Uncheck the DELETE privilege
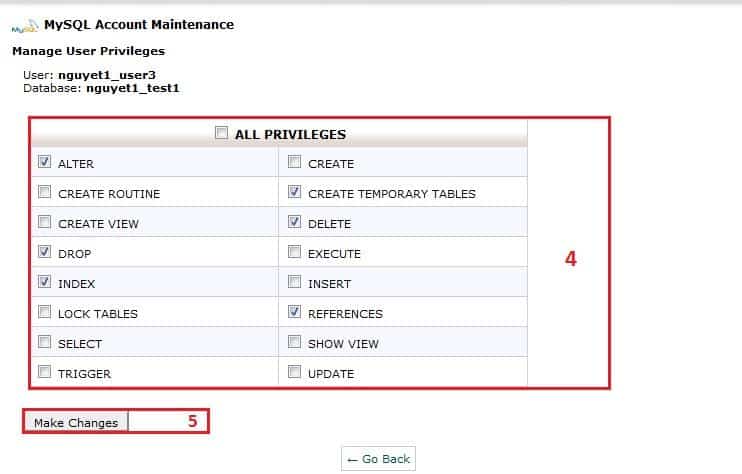The width and height of the screenshot is (742, 474). [x=294, y=222]
